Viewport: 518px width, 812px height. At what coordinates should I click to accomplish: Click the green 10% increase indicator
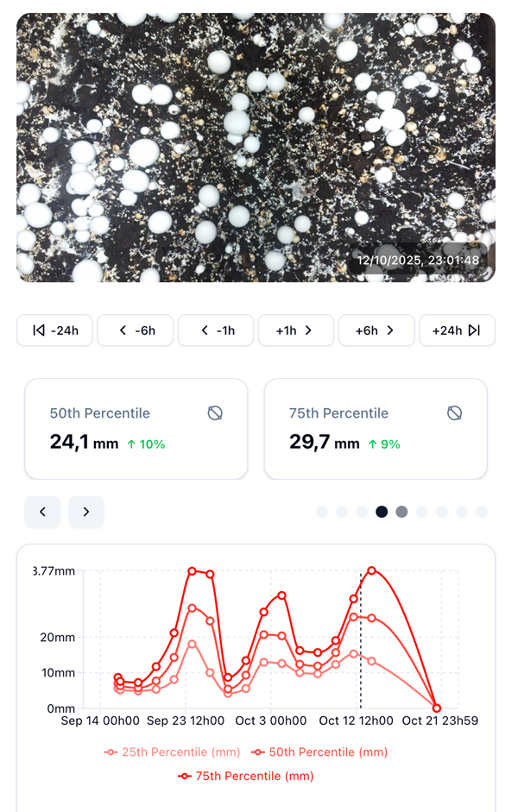pos(146,444)
